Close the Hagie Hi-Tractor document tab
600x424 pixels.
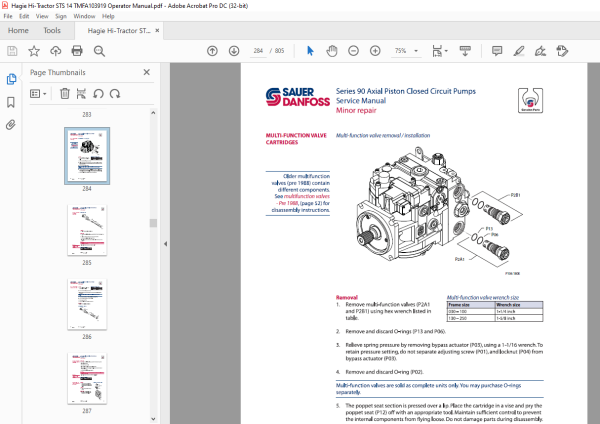click(157, 30)
